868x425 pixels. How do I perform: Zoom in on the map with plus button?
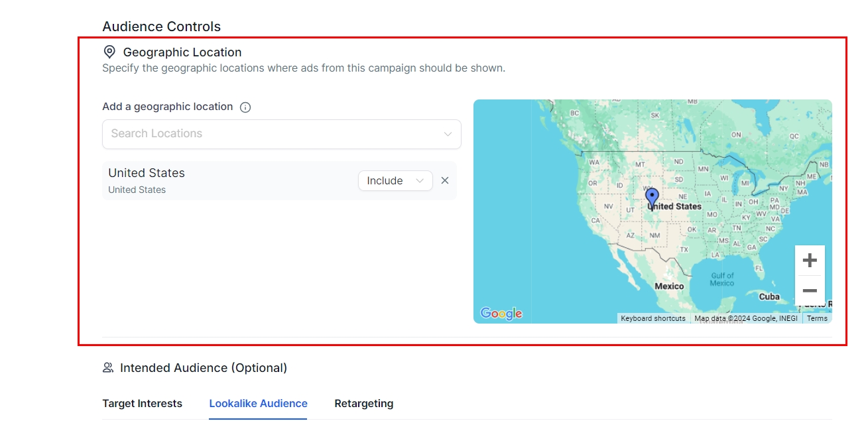(810, 261)
